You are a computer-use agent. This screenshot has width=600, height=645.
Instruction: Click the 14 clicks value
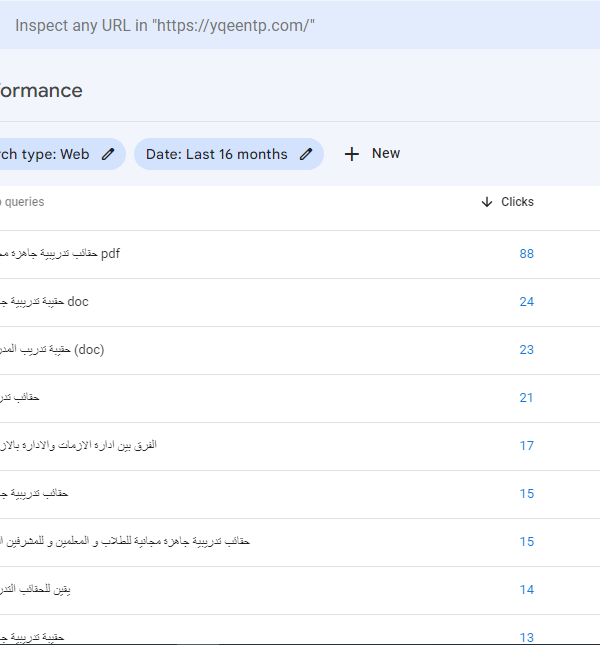pyautogui.click(x=526, y=590)
